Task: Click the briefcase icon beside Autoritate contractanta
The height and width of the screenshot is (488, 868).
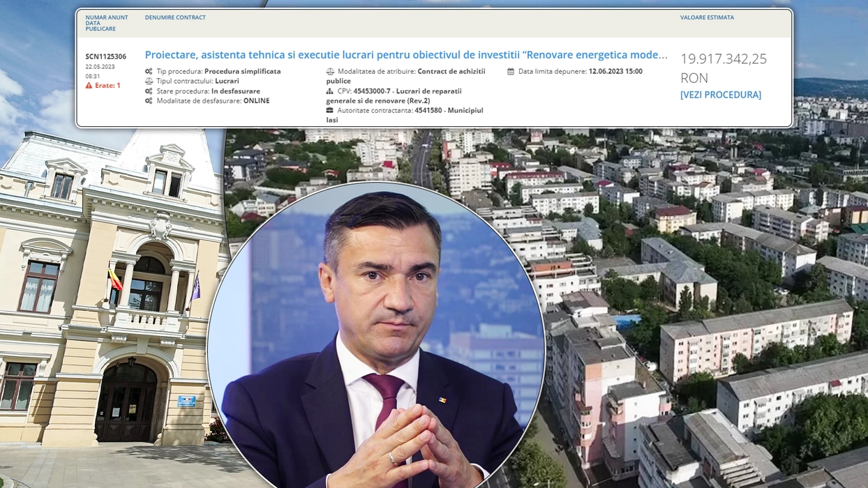Action: pyautogui.click(x=330, y=111)
